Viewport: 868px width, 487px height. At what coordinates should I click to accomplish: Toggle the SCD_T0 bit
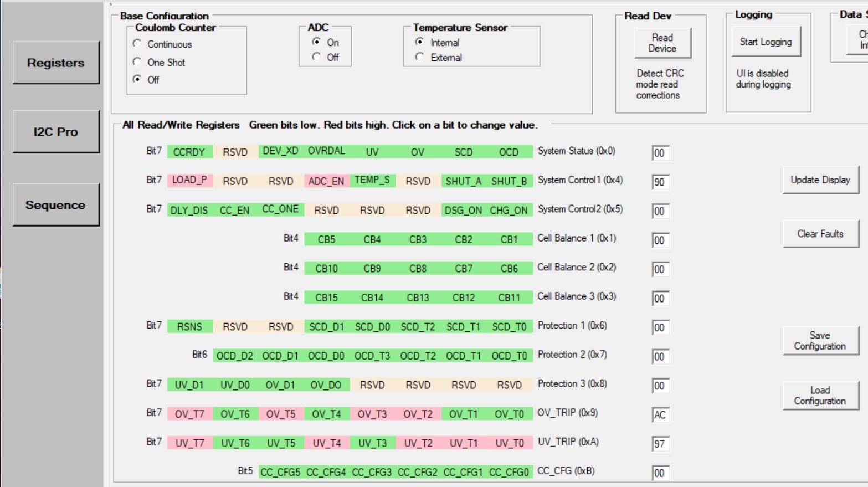click(509, 326)
